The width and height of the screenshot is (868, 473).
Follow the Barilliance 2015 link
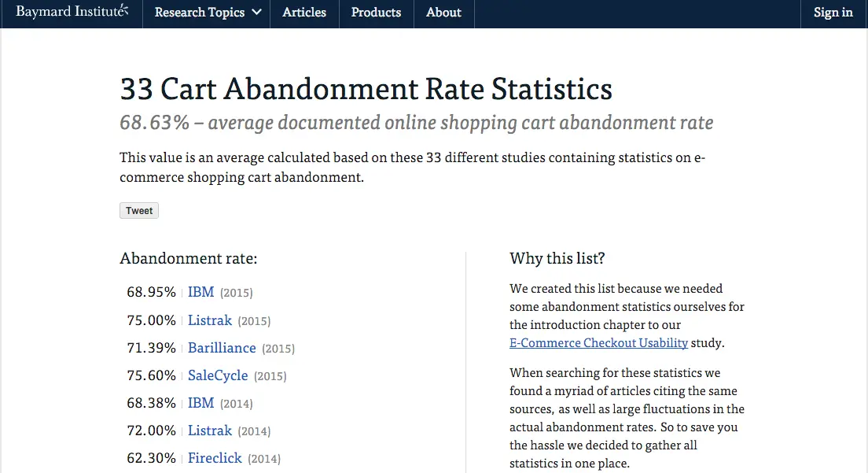(x=222, y=348)
